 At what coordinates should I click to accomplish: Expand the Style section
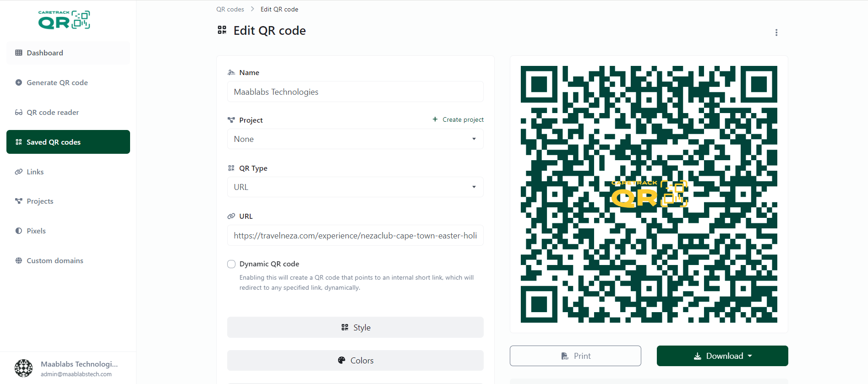click(355, 327)
